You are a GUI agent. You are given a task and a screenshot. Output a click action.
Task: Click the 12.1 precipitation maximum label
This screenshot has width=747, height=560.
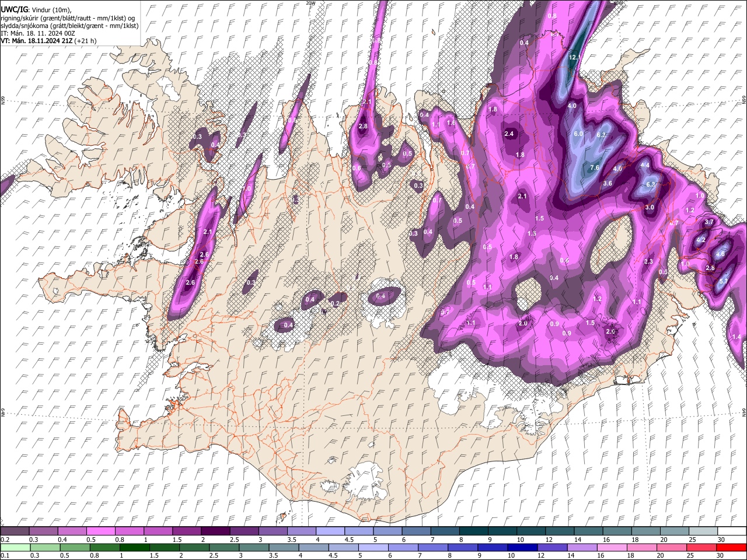click(574, 58)
